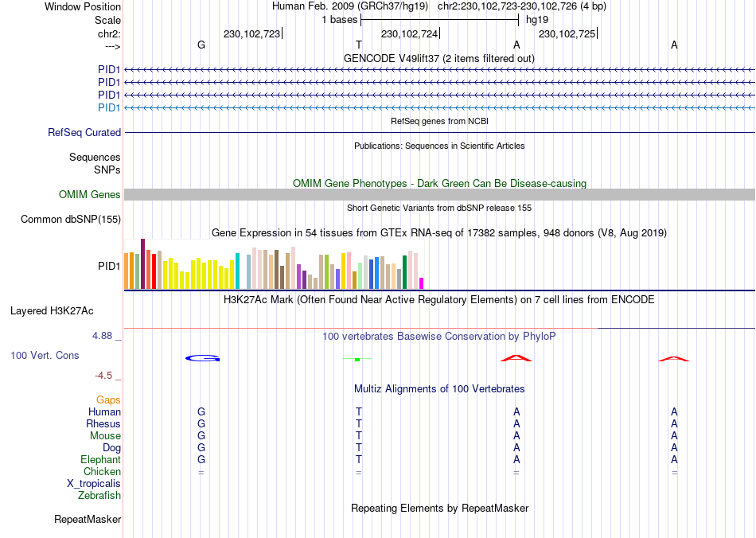Screen dimensions: 756x538
Task: Click the magenta bar ending GTEx chart
Action: coord(422,283)
